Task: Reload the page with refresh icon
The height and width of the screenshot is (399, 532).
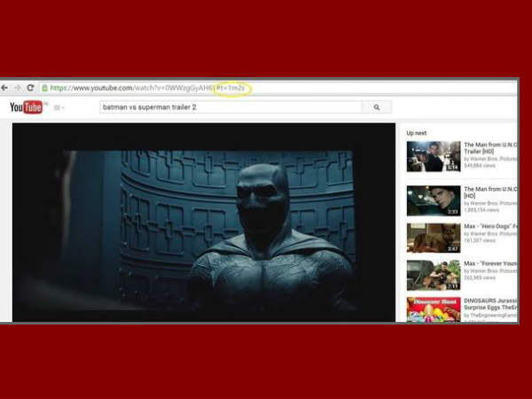Action: click(x=30, y=88)
